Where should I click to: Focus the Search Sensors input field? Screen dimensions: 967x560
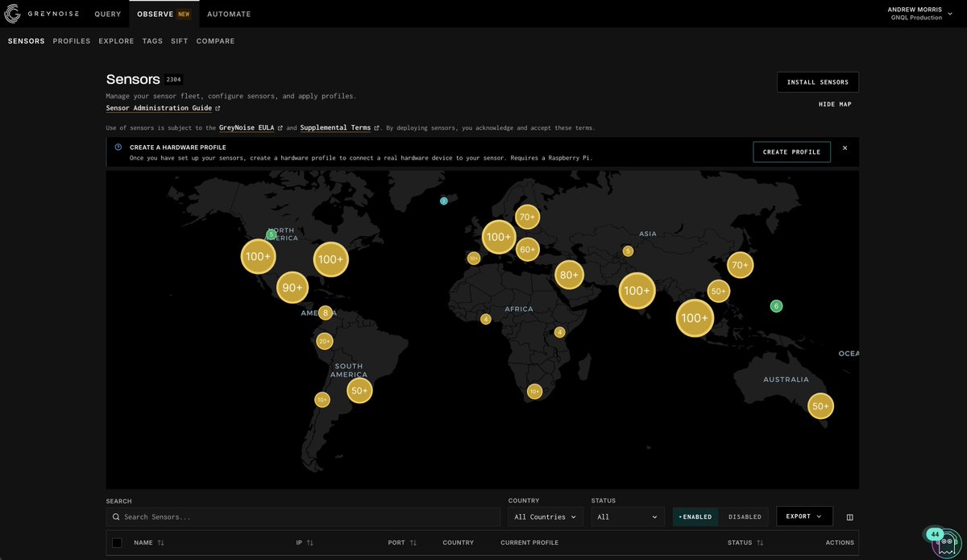pos(303,516)
